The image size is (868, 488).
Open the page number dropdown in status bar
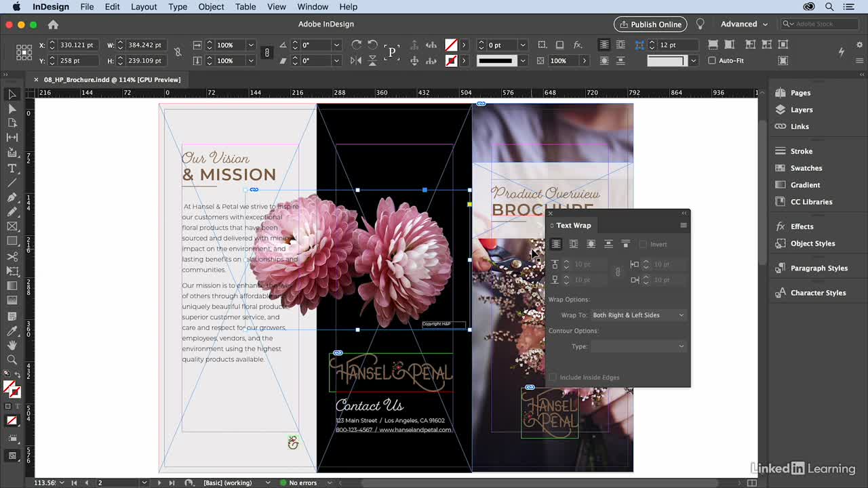pos(144,483)
